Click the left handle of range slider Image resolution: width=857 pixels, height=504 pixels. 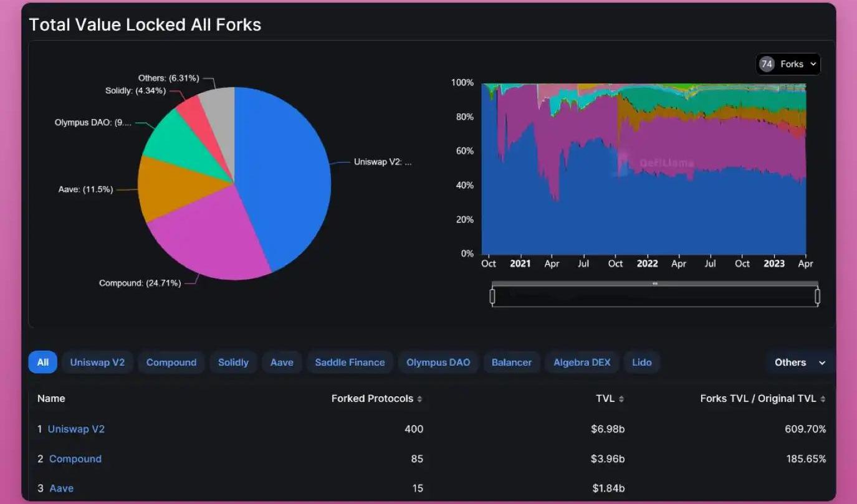[x=492, y=297]
